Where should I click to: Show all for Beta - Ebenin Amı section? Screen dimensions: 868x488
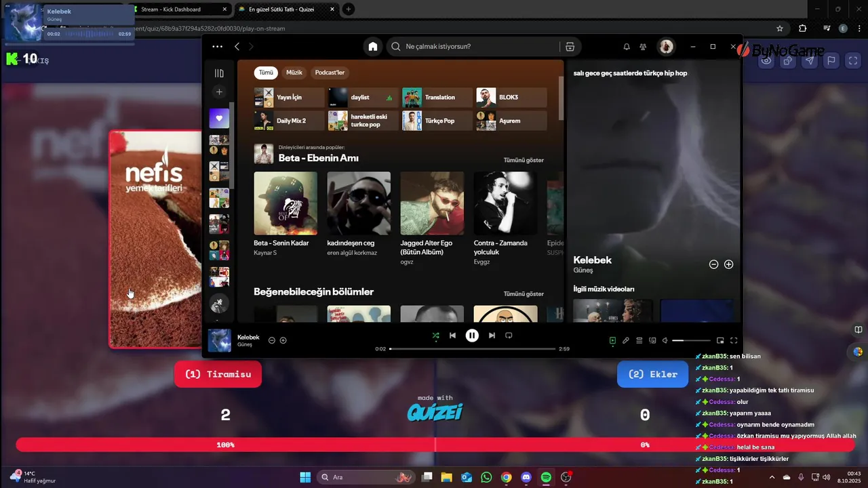tap(524, 160)
